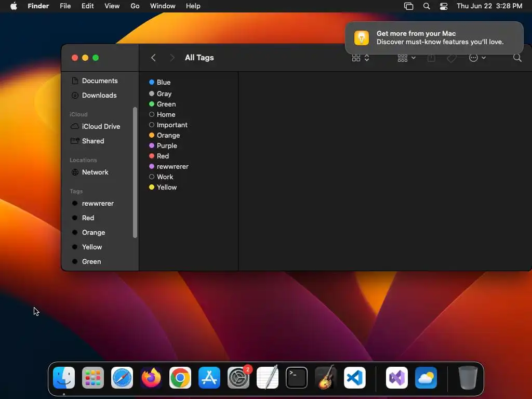532x399 pixels.
Task: Open the Go menu
Action: pos(135,6)
